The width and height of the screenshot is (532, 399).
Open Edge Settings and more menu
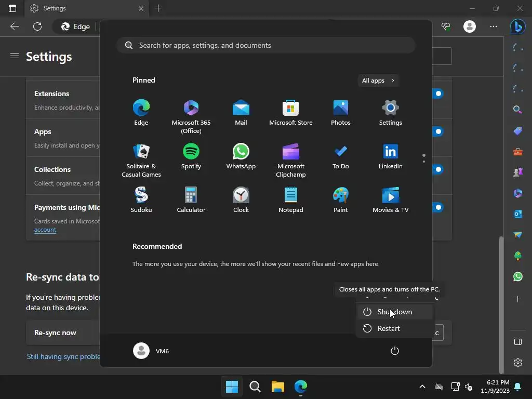click(x=494, y=26)
